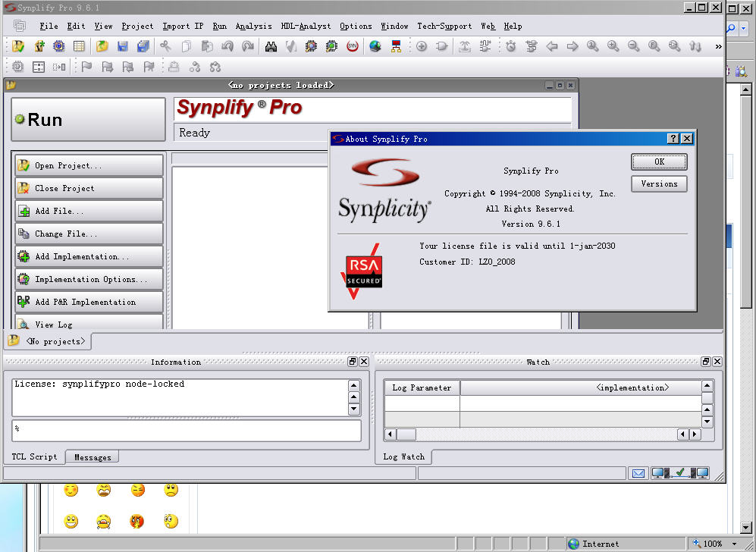Image resolution: width=756 pixels, height=552 pixels.
Task: Click the Implementation Options... button
Action: coord(89,279)
